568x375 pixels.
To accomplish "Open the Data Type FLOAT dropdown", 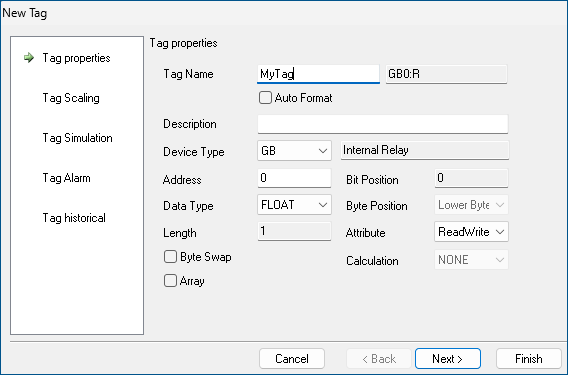I will 294,205.
